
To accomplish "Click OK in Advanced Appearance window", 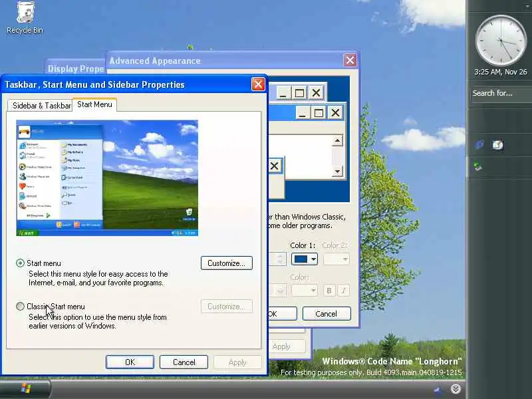I will click(282, 314).
